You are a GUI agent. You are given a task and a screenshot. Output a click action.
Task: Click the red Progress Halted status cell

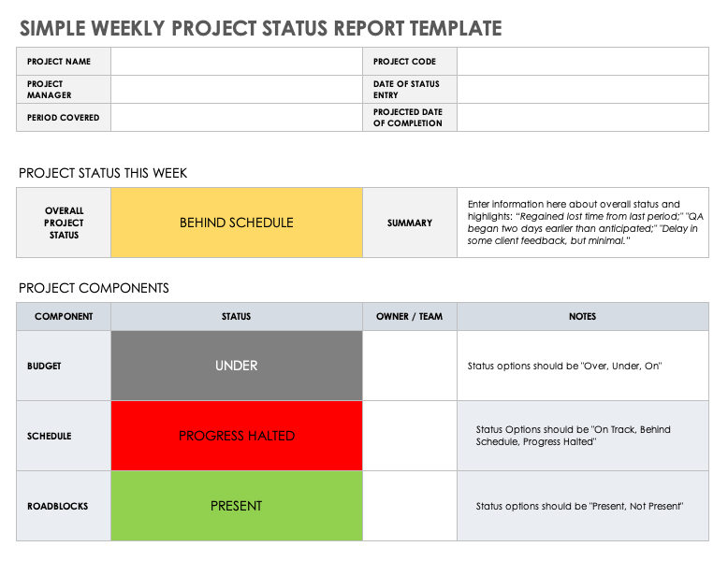[236, 436]
